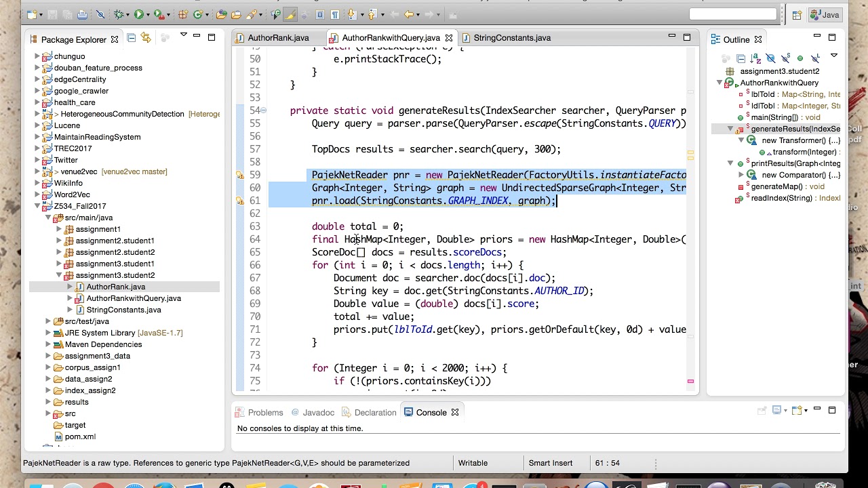The image size is (868, 488).
Task: Toggle Link with Editor in Package Explorer
Action: tap(145, 38)
